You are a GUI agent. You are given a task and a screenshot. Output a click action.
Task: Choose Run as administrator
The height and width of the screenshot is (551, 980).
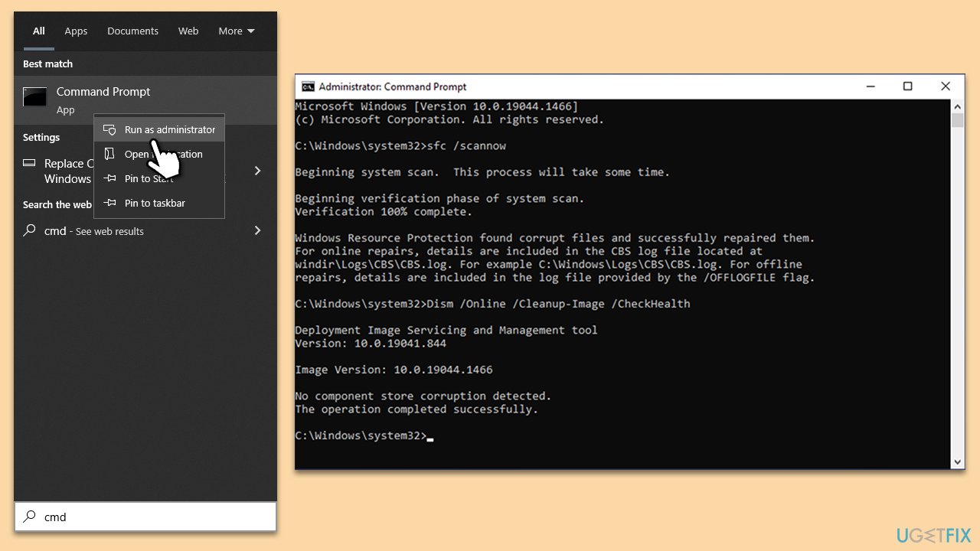coord(159,129)
